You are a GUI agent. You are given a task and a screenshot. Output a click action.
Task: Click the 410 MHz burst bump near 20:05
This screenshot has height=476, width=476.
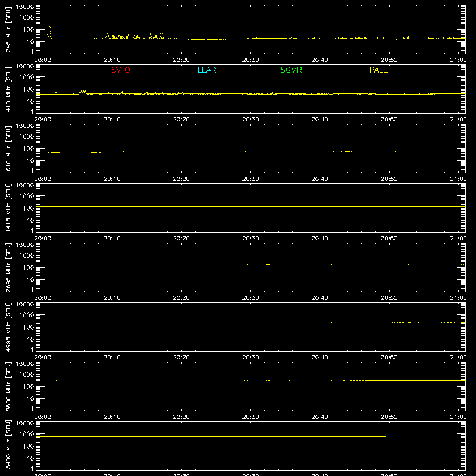83,92
